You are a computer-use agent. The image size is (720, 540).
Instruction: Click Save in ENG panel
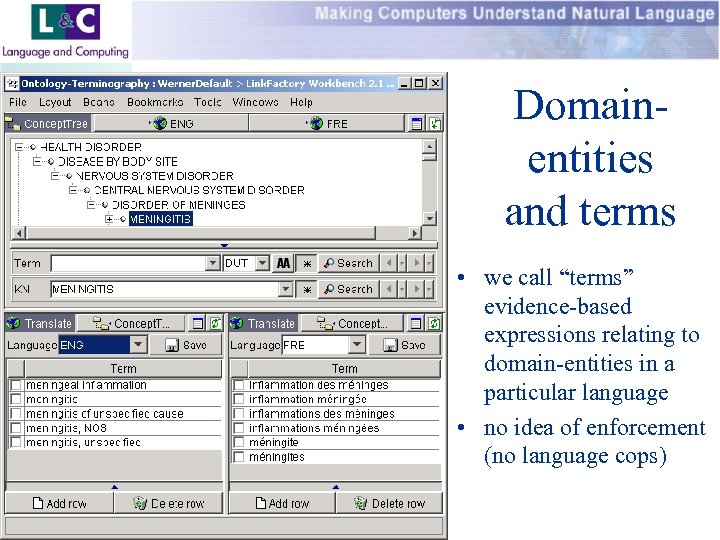[x=186, y=345]
